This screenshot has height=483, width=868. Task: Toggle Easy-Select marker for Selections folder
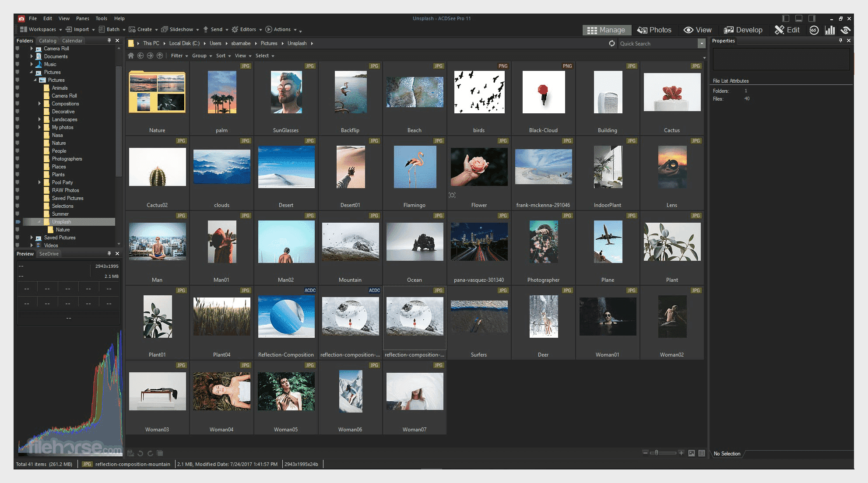point(18,206)
